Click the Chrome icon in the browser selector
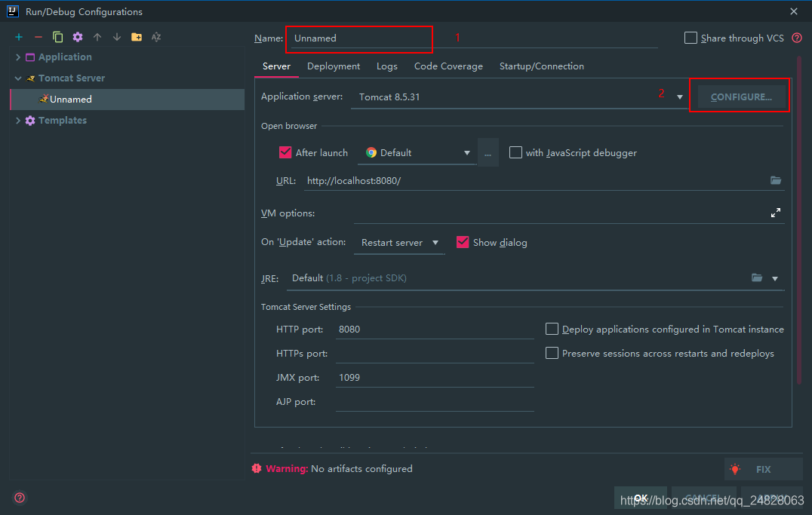Viewport: 812px width, 515px height. point(371,152)
